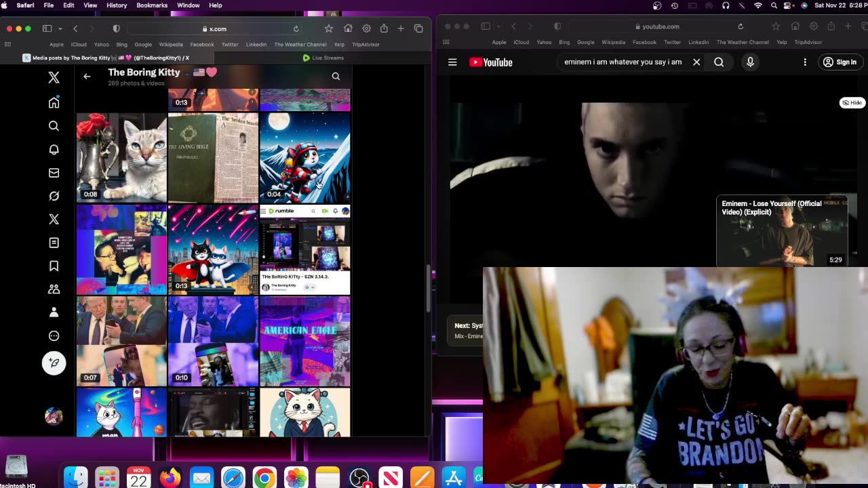Click the YouTube search text field
The height and width of the screenshot is (488, 868).
click(x=623, y=62)
